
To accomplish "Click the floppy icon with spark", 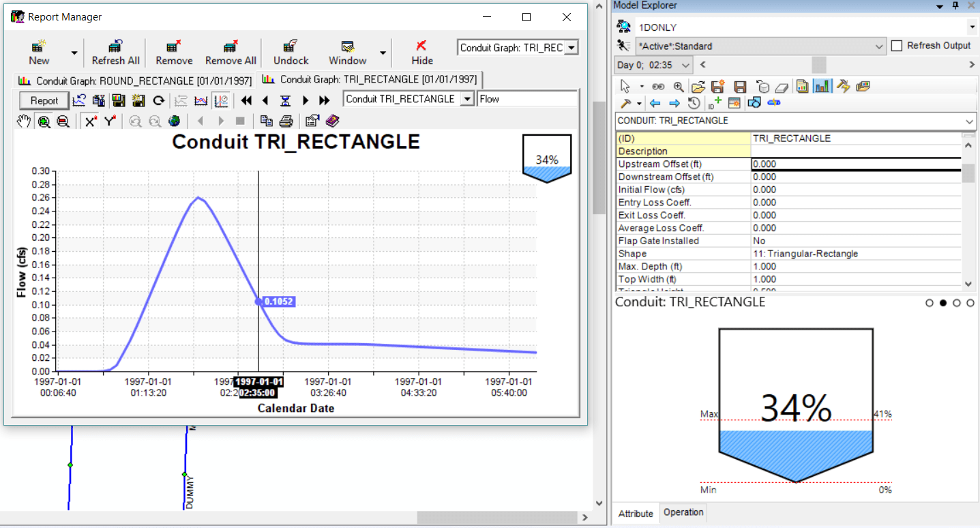I will 138,100.
